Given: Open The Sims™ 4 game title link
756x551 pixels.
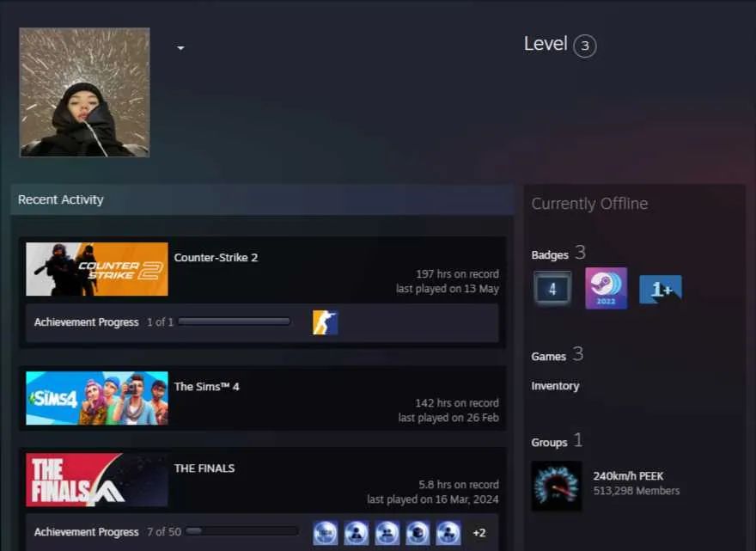Looking at the screenshot, I should pos(207,387).
